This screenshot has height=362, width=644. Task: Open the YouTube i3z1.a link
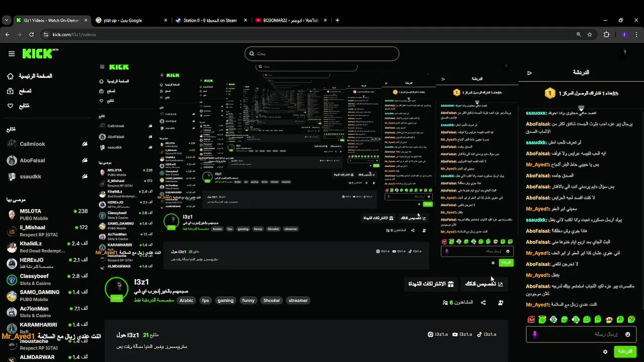coord(463,334)
